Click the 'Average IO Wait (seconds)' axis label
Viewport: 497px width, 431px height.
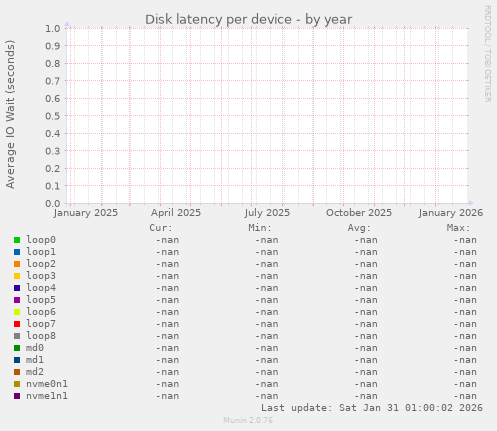10,114
